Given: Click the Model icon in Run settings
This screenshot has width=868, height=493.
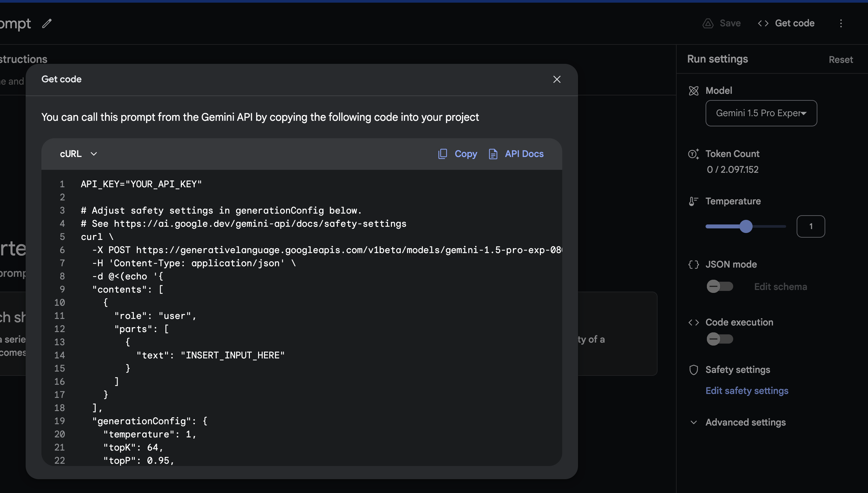Looking at the screenshot, I should pos(693,91).
